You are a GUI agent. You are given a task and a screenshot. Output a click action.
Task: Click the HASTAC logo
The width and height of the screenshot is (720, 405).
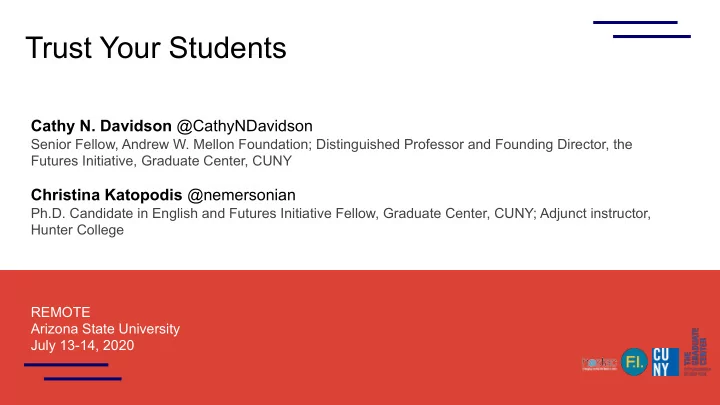click(x=599, y=364)
